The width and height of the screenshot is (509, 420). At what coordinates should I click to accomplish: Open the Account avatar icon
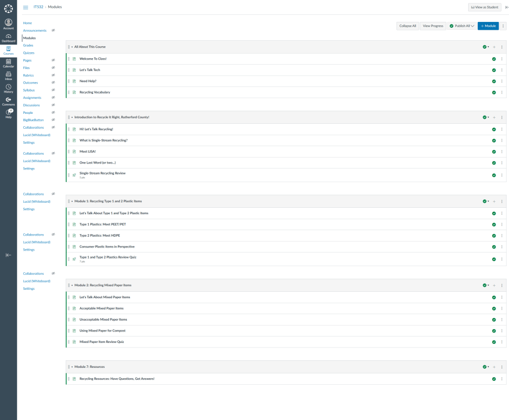[8, 23]
